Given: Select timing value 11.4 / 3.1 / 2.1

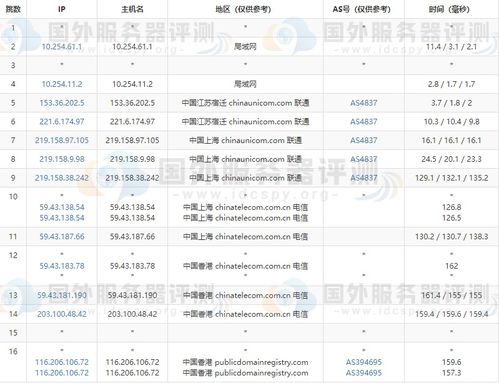Looking at the screenshot, I should click(451, 47).
